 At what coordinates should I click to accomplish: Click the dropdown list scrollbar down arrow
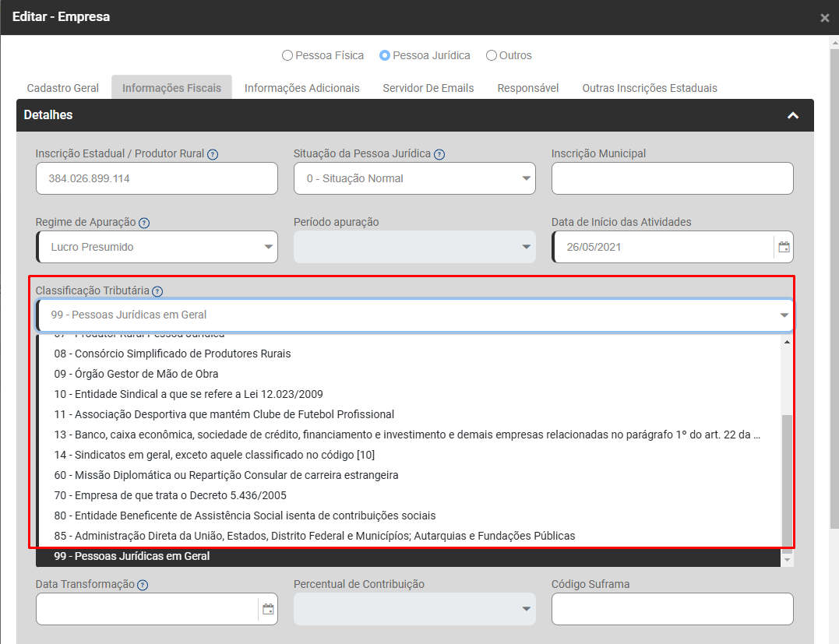click(787, 560)
